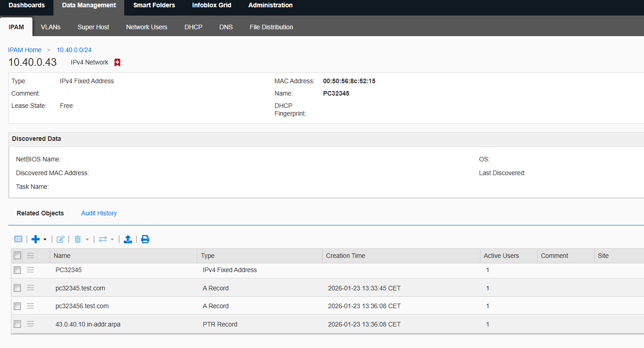Screen dimensions: 644x348
Task: Click the pc323456.test.com record name
Action: (x=82, y=306)
